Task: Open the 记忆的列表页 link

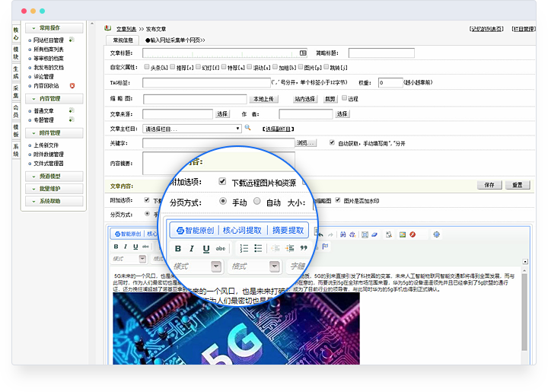Action: (x=486, y=29)
